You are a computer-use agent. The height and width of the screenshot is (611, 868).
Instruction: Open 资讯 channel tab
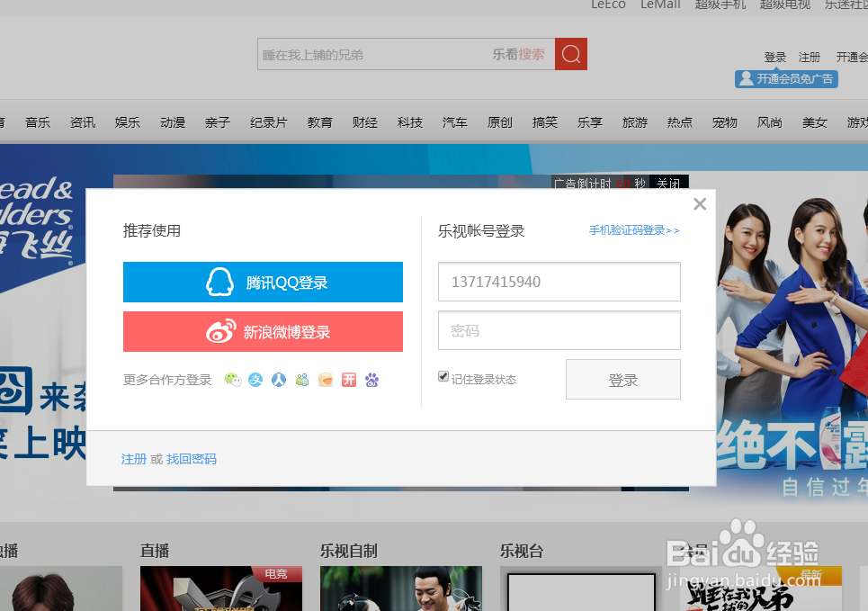[83, 122]
